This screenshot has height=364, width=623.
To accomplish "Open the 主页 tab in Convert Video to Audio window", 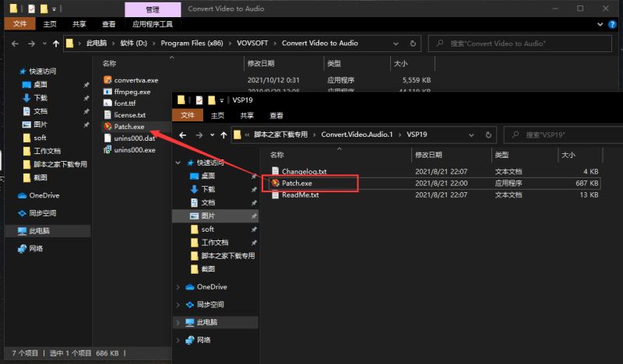I will [50, 24].
